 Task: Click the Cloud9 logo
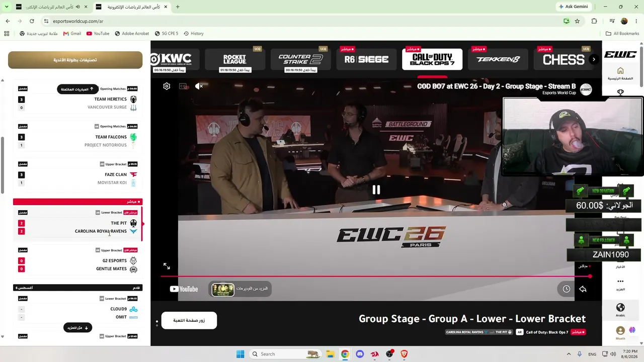133,309
